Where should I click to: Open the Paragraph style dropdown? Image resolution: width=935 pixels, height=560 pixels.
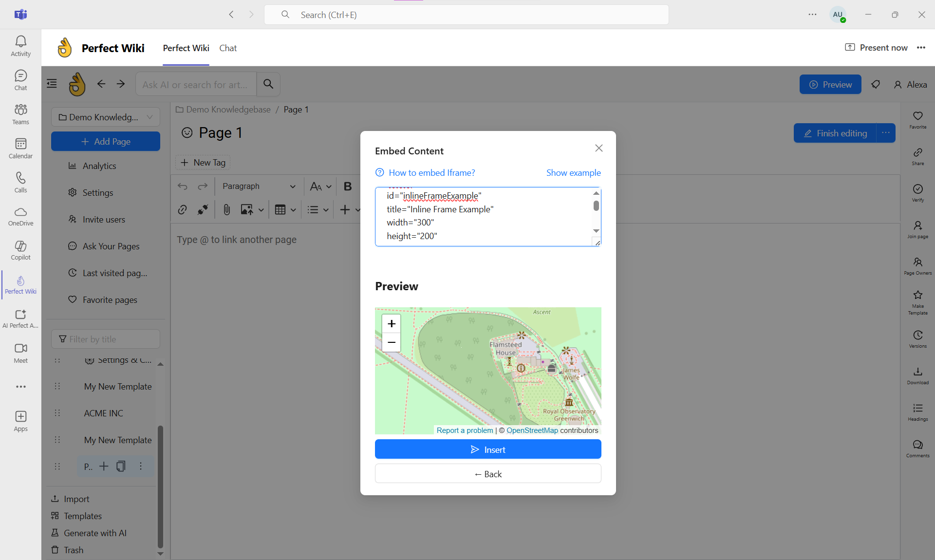click(258, 186)
